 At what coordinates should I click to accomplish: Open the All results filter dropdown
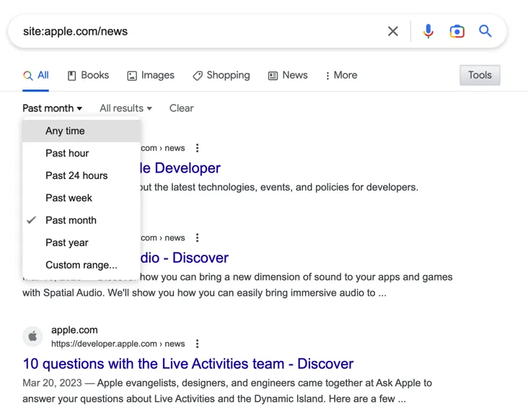[126, 108]
